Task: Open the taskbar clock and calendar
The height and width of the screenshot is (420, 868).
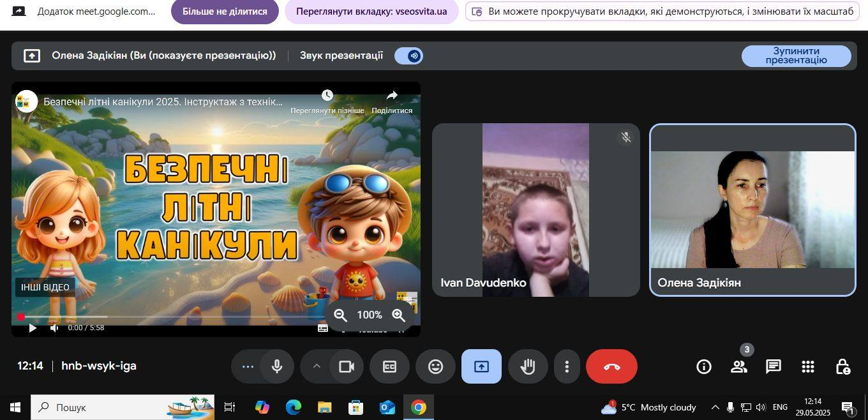Action: (x=813, y=407)
